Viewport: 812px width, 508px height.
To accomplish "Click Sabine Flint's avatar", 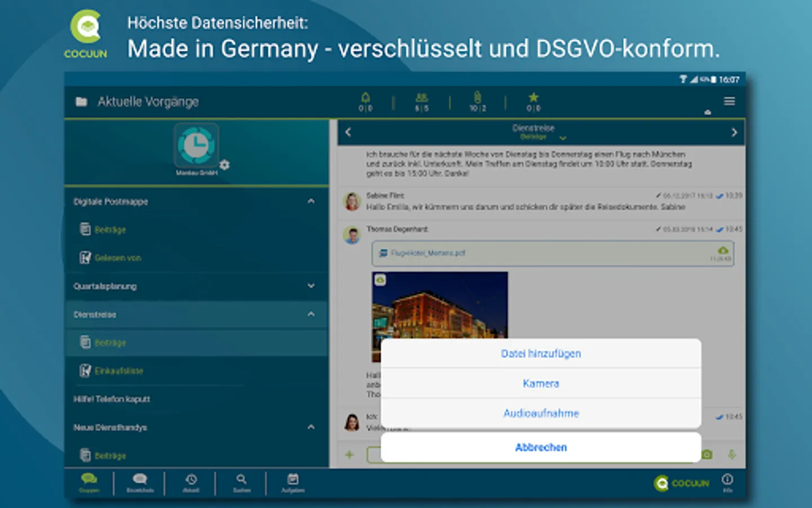I will pyautogui.click(x=352, y=202).
